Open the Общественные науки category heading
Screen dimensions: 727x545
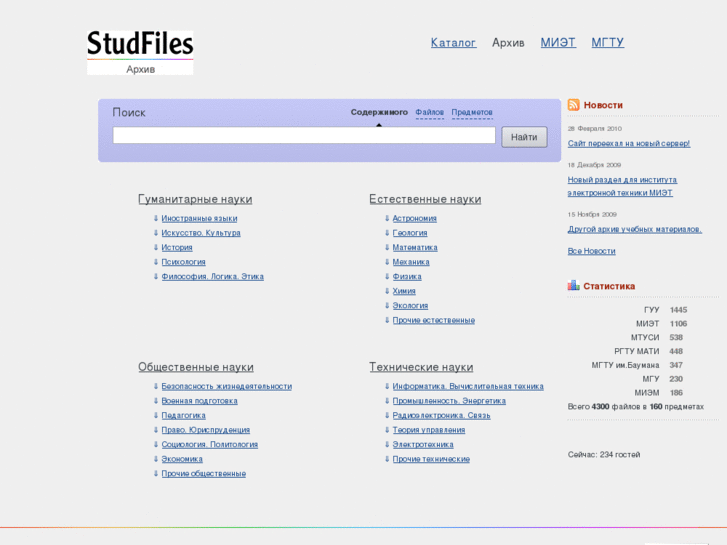(196, 367)
